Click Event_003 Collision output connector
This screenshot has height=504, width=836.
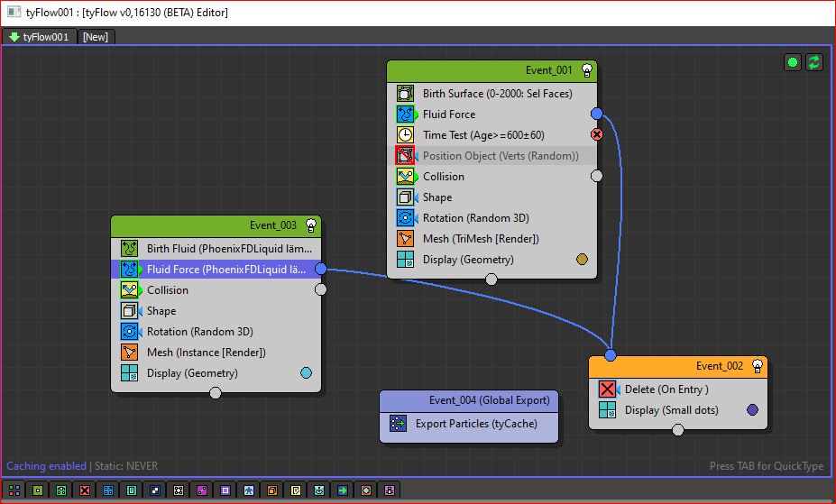pyautogui.click(x=320, y=289)
